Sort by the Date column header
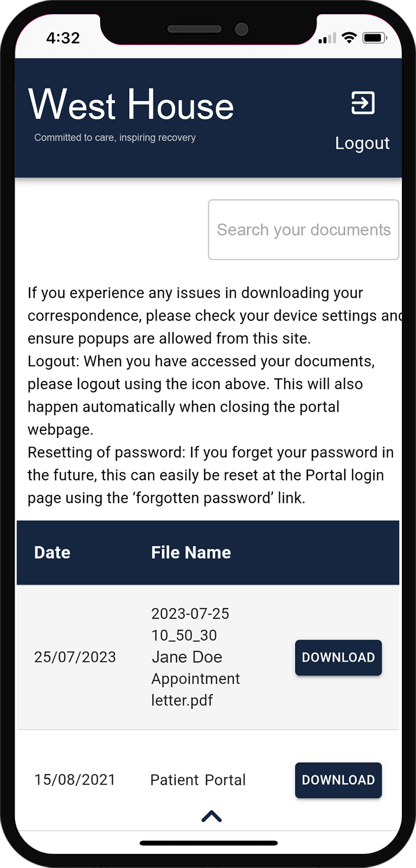The height and width of the screenshot is (868, 416). click(52, 553)
